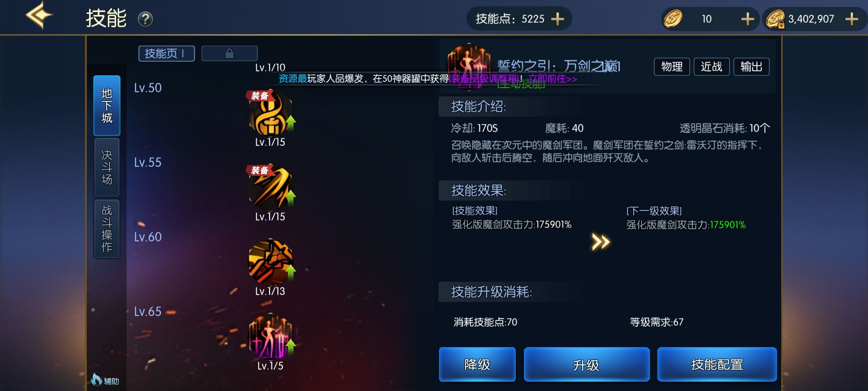Click the 物理 skill tag
The height and width of the screenshot is (391, 868).
(x=672, y=67)
